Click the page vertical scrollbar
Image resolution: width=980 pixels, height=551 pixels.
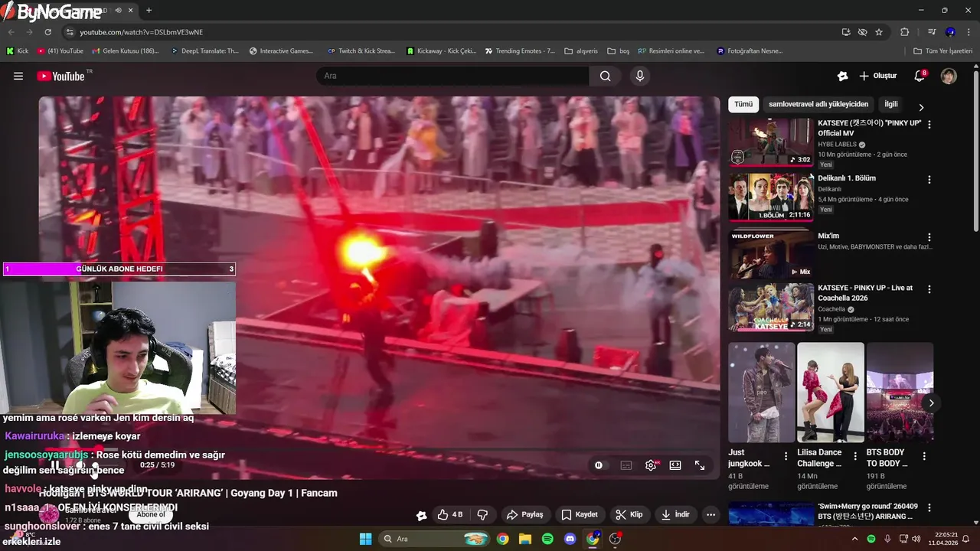(x=975, y=149)
